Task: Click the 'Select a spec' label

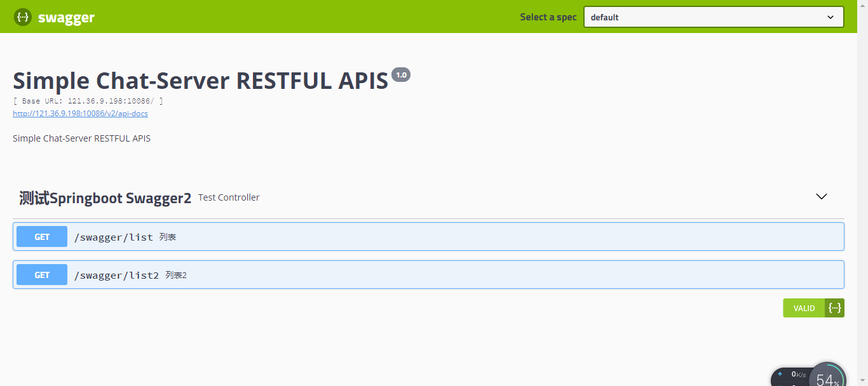Action: (x=548, y=17)
